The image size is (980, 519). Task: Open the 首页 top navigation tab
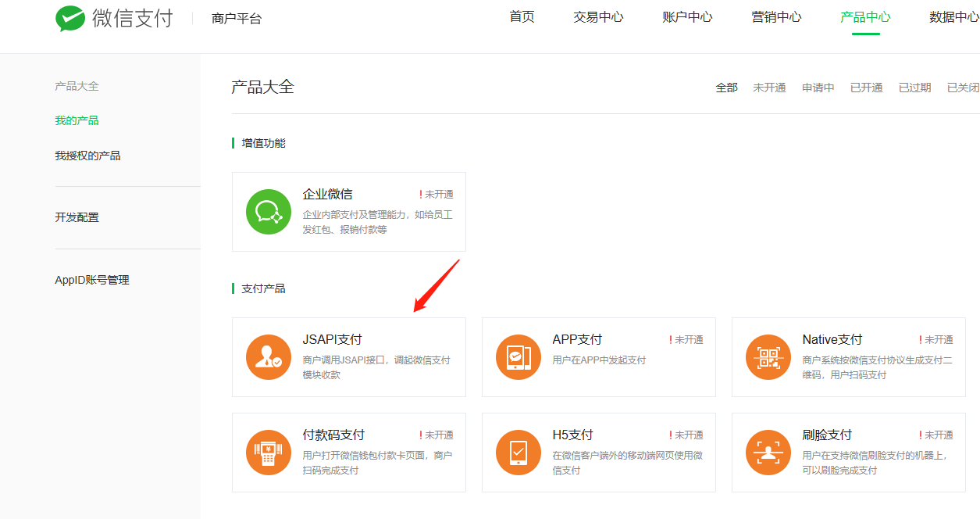point(522,17)
